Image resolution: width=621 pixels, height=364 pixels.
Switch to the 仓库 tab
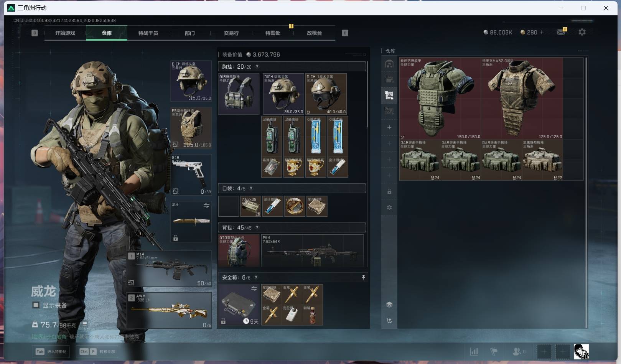point(107,33)
